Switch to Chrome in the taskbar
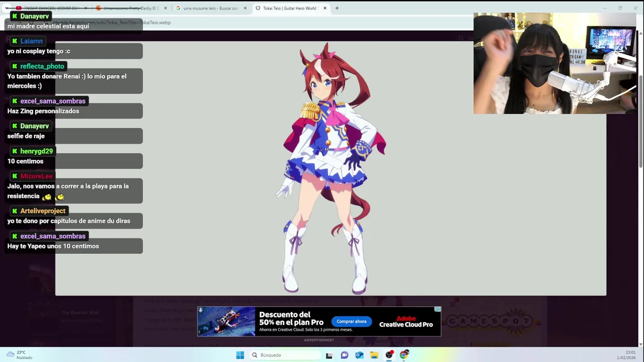The height and width of the screenshot is (362, 644). 405,355
